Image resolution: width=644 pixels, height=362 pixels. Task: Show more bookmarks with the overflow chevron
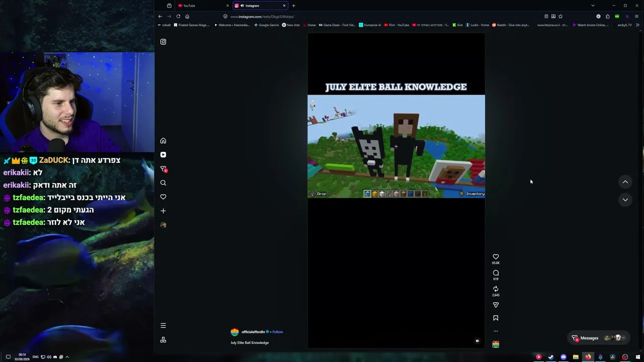coord(637,25)
